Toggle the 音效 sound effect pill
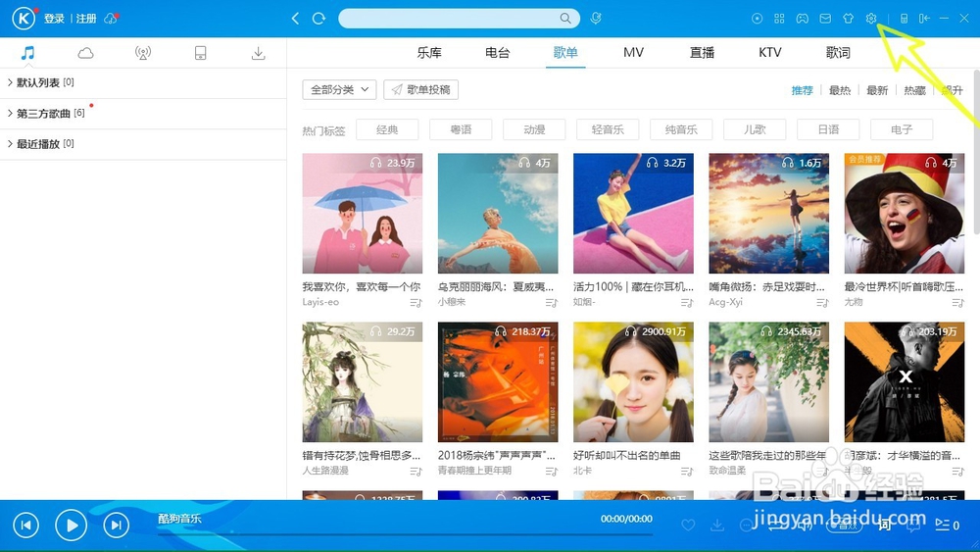Image resolution: width=980 pixels, height=552 pixels. pyautogui.click(x=845, y=526)
